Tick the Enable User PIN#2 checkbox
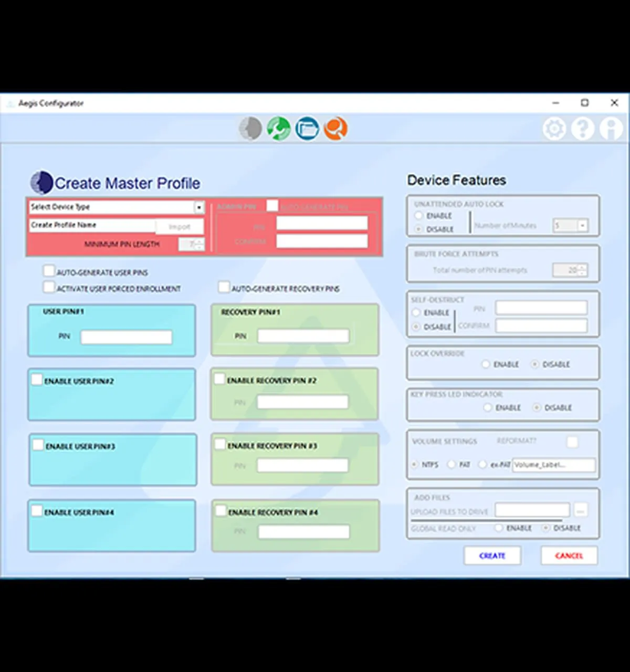 coord(37,380)
